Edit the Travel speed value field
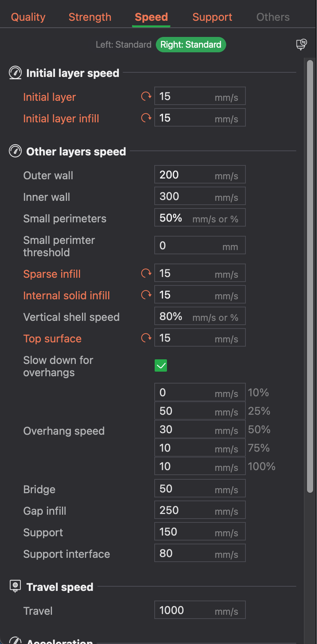Screen dimensions: 317x644 200,610
